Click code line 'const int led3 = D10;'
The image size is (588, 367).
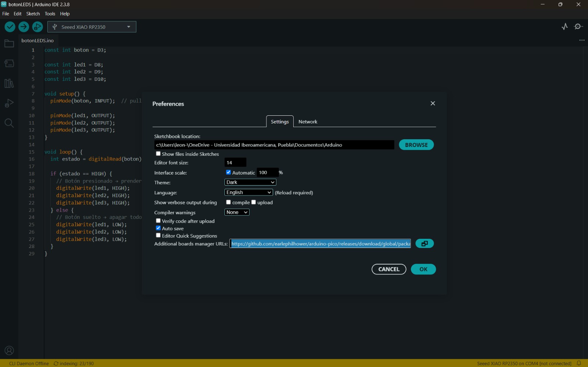point(75,79)
